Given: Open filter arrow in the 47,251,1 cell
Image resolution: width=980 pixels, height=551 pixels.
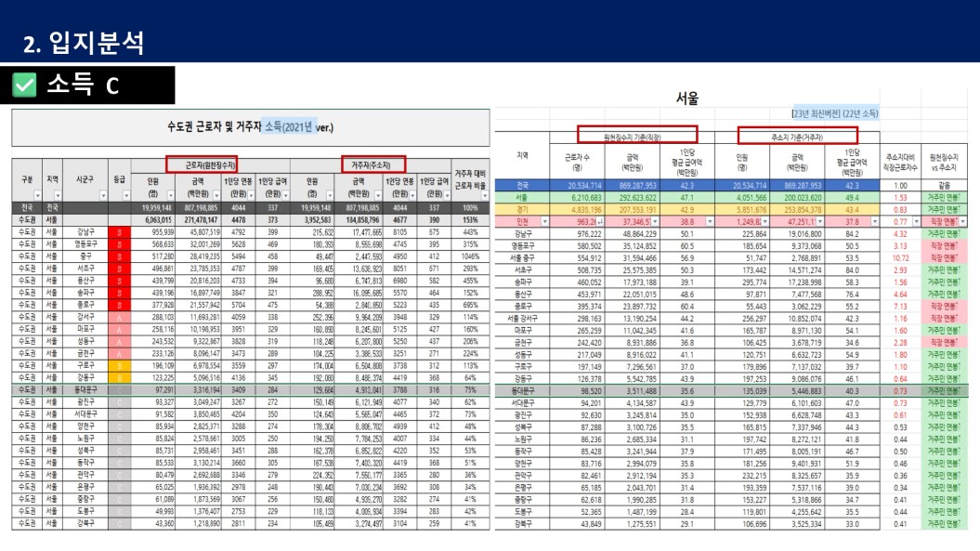Looking at the screenshot, I should 819,222.
